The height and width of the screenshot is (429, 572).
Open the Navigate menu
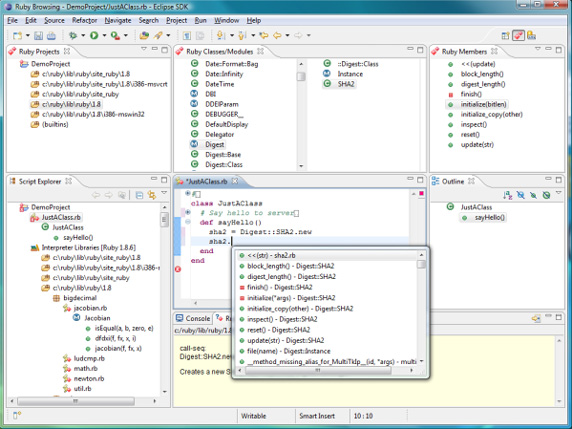(x=118, y=20)
